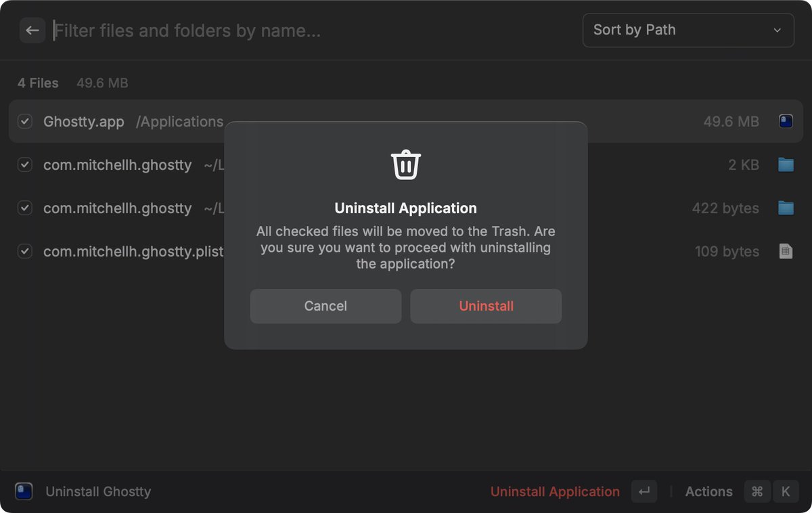Click the command key symbol in footer
Image resolution: width=812 pixels, height=513 pixels.
(758, 491)
